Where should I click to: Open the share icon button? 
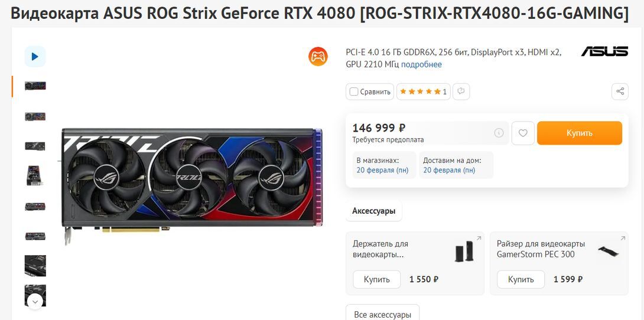pos(620,92)
